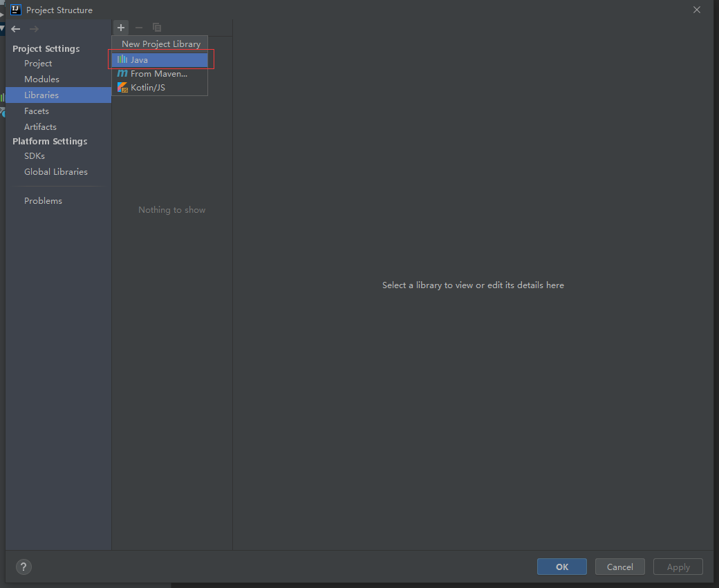Screen dimensions: 719x588
Task: Click the plus icon to add library
Action: (120, 28)
